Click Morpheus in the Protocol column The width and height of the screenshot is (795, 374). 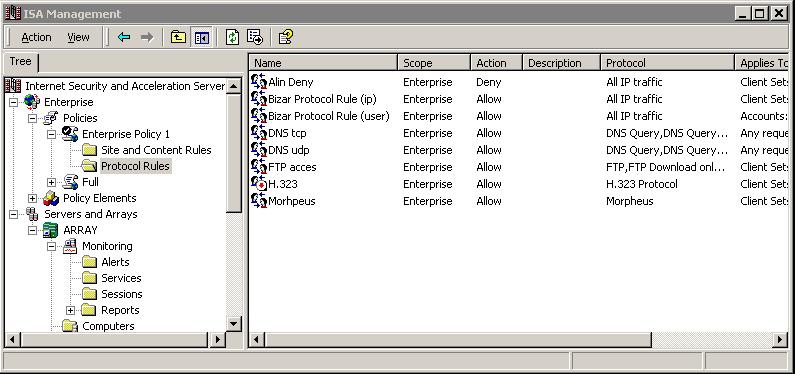pos(630,201)
